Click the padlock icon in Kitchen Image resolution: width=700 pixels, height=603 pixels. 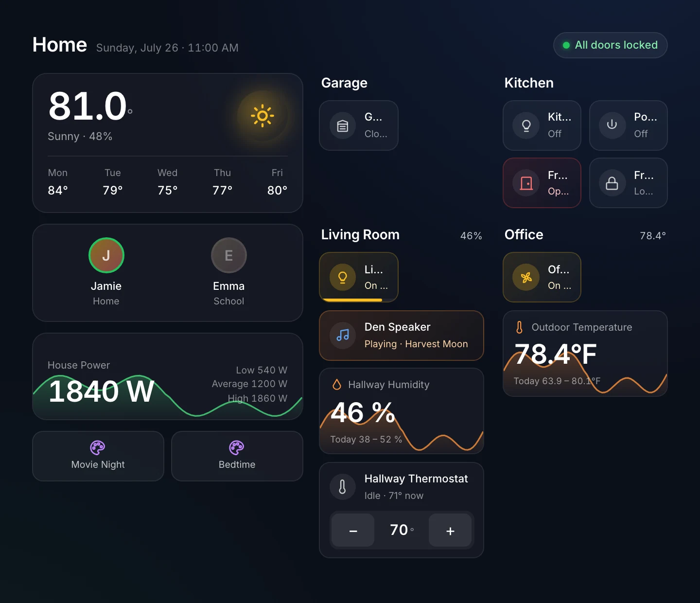(612, 183)
